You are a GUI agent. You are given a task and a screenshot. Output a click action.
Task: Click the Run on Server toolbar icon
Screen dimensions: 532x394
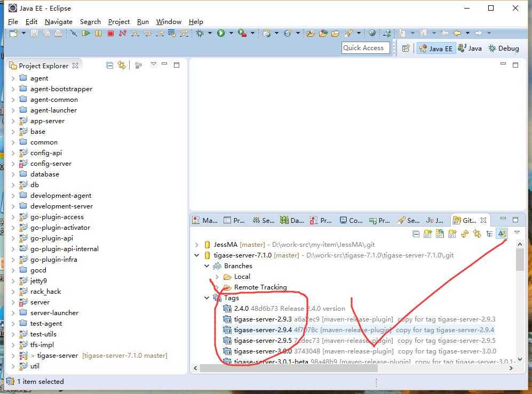click(242, 33)
